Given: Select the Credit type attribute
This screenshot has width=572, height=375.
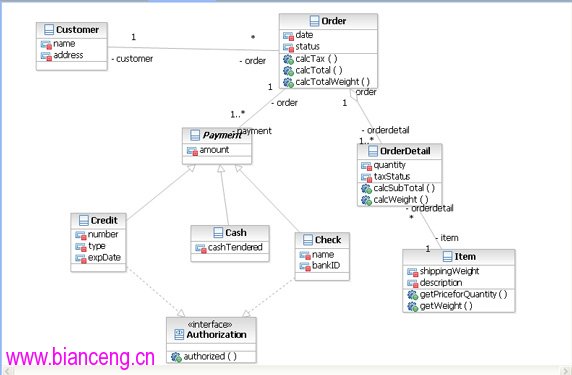Looking at the screenshot, I should 97,246.
